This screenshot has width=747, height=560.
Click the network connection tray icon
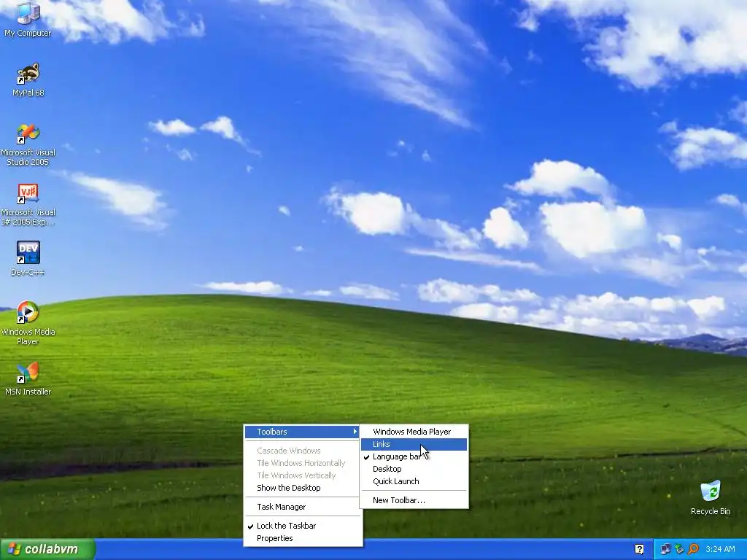click(665, 550)
